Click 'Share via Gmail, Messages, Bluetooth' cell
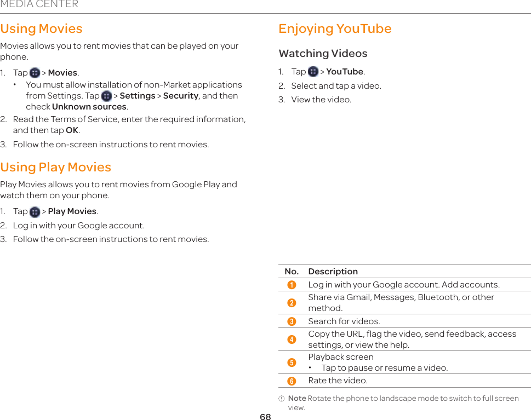This screenshot has width=531, height=420. click(401, 303)
